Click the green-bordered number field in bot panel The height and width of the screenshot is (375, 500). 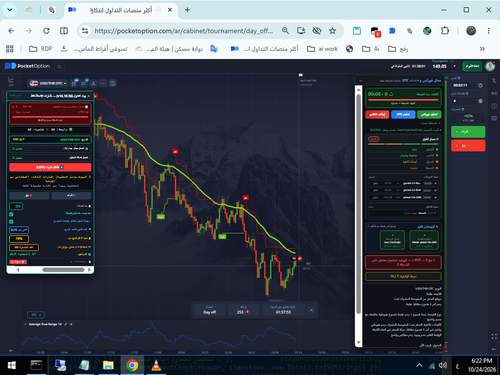[x=16, y=206]
